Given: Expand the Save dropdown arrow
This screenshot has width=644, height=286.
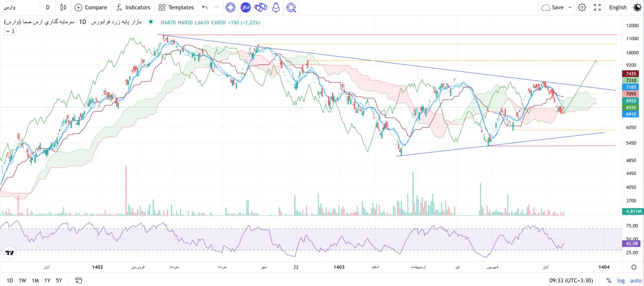Looking at the screenshot, I should click(x=570, y=8).
